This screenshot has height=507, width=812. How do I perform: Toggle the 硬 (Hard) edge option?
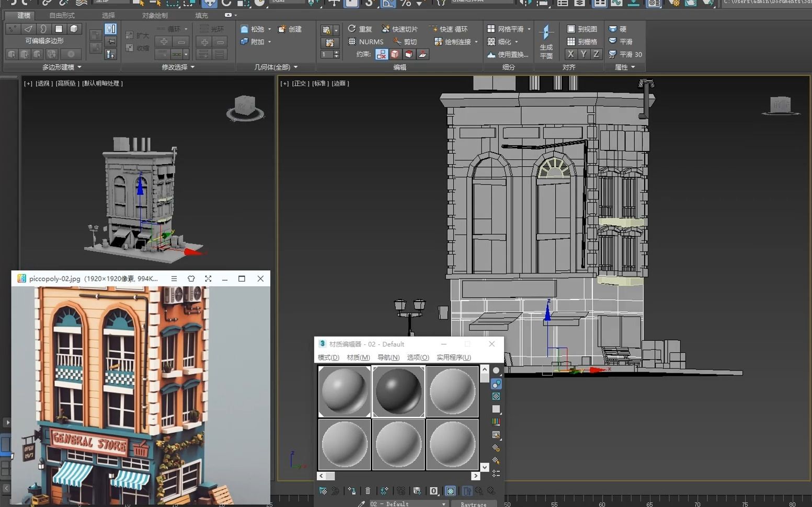[x=620, y=29]
